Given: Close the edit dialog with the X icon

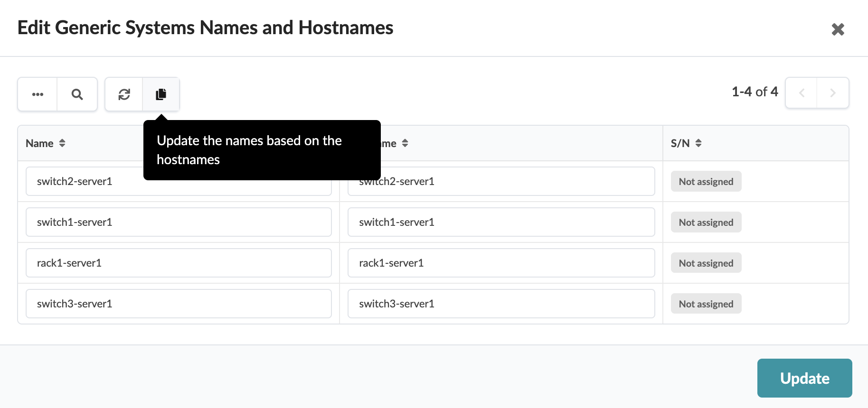Looking at the screenshot, I should click(x=838, y=29).
